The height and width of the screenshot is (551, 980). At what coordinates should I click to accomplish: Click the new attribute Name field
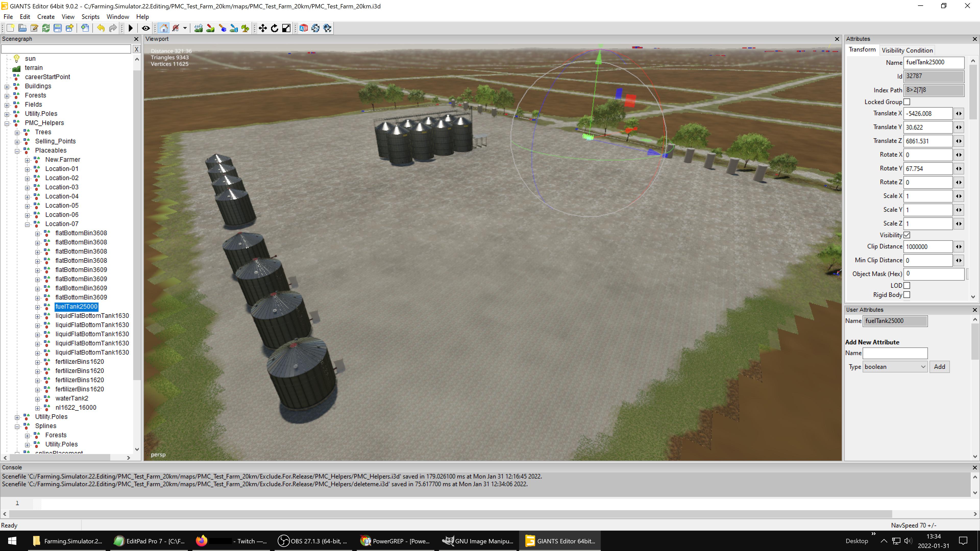pyautogui.click(x=895, y=353)
